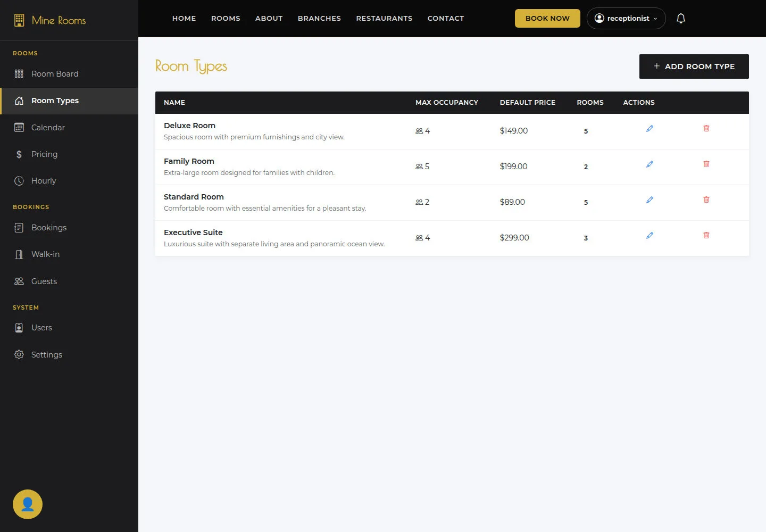The image size is (766, 532).
Task: Open About in top navigation
Action: point(269,19)
